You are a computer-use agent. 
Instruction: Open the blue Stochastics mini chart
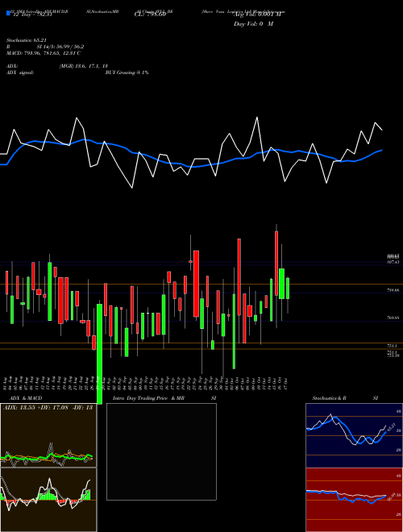(354, 435)
